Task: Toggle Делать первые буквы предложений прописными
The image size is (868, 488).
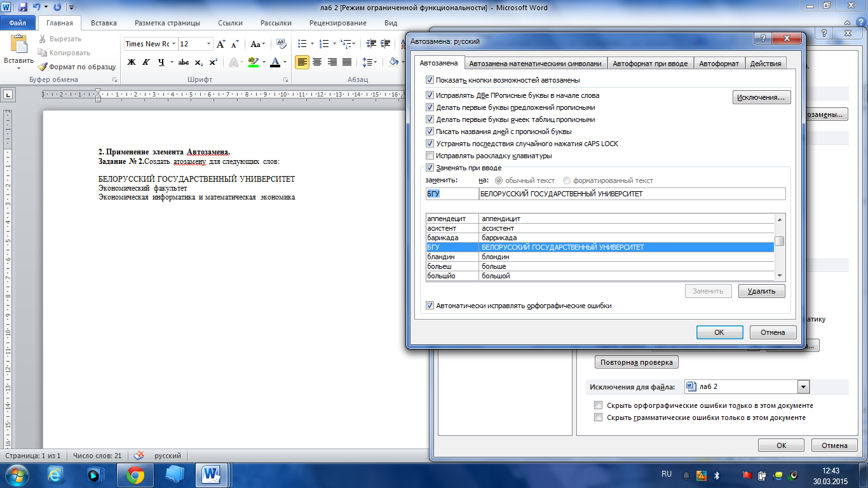Action: coord(430,107)
